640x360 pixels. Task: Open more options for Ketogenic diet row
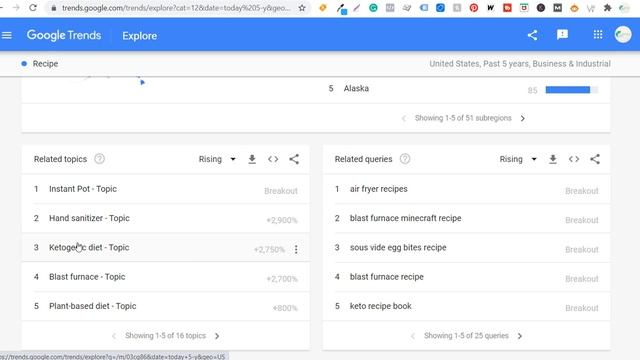(296, 249)
